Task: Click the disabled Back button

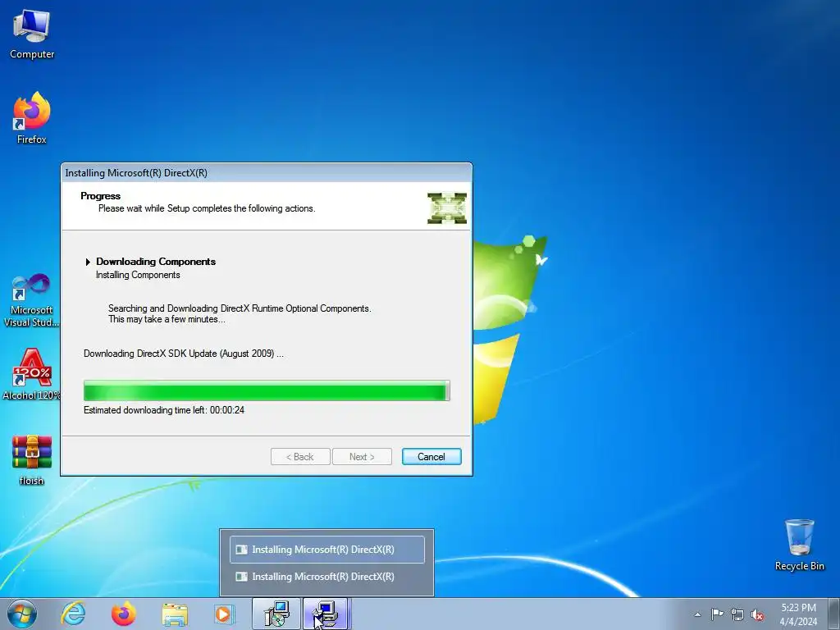Action: coord(300,456)
